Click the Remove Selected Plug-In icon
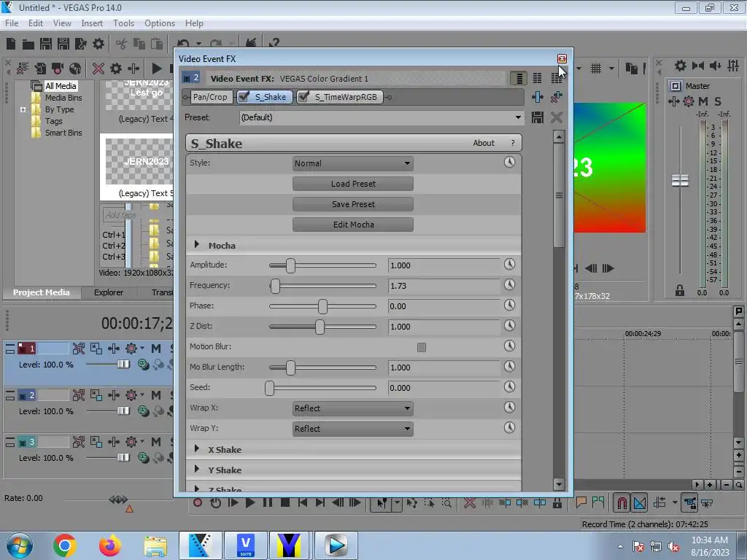 [557, 97]
